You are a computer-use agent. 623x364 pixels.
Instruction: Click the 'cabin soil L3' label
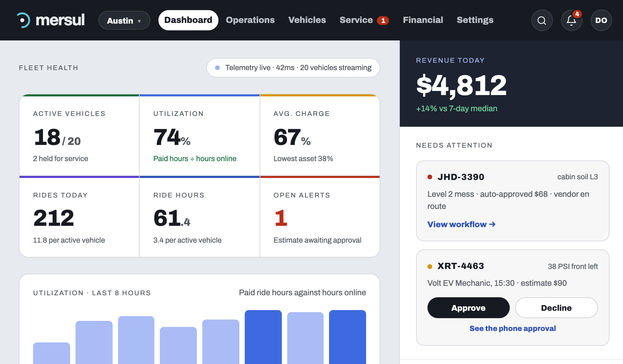point(577,177)
